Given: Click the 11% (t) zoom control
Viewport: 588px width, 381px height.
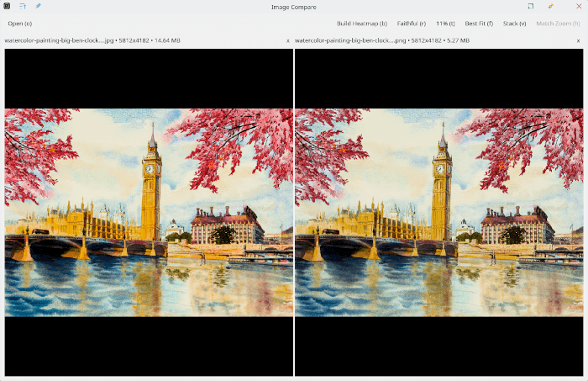Looking at the screenshot, I should coord(445,24).
